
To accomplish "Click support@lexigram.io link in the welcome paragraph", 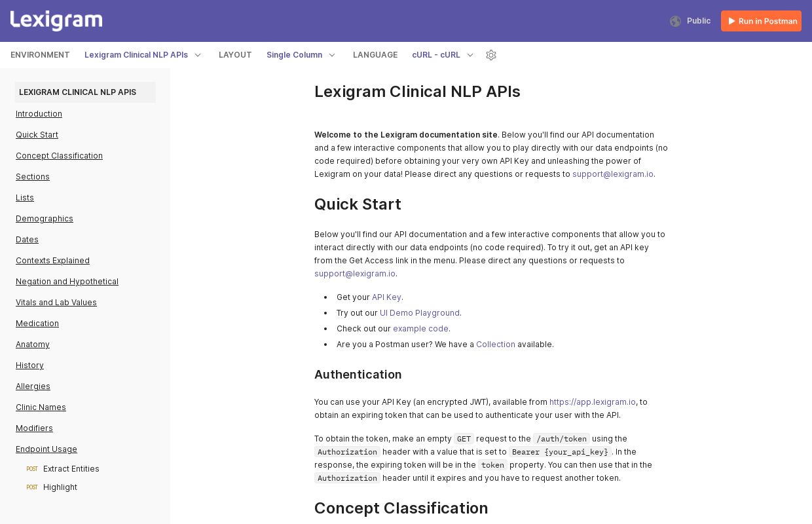I will tap(613, 174).
